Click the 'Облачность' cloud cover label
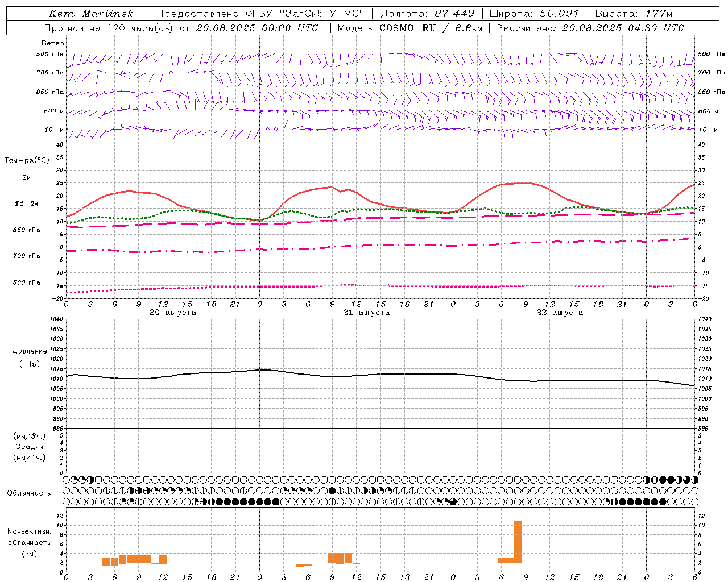The width and height of the screenshot is (728, 582). 29,493
